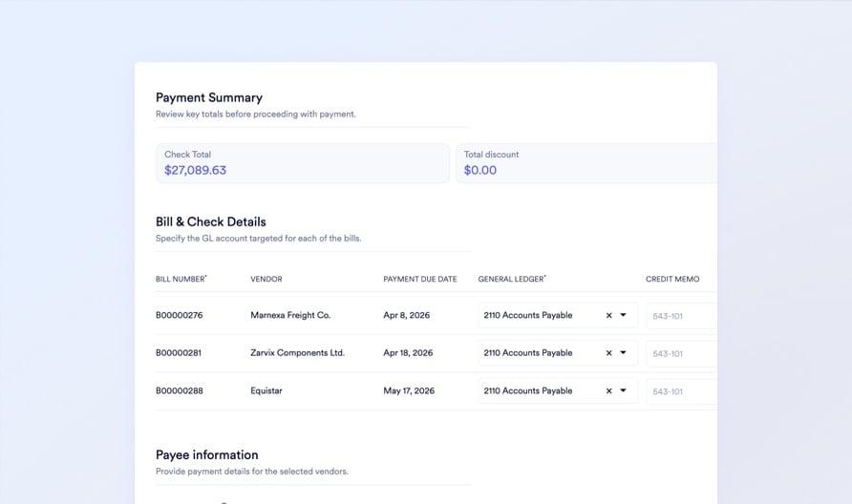Click the CREDIT MEMO column header
This screenshot has height=504, width=852.
click(672, 279)
